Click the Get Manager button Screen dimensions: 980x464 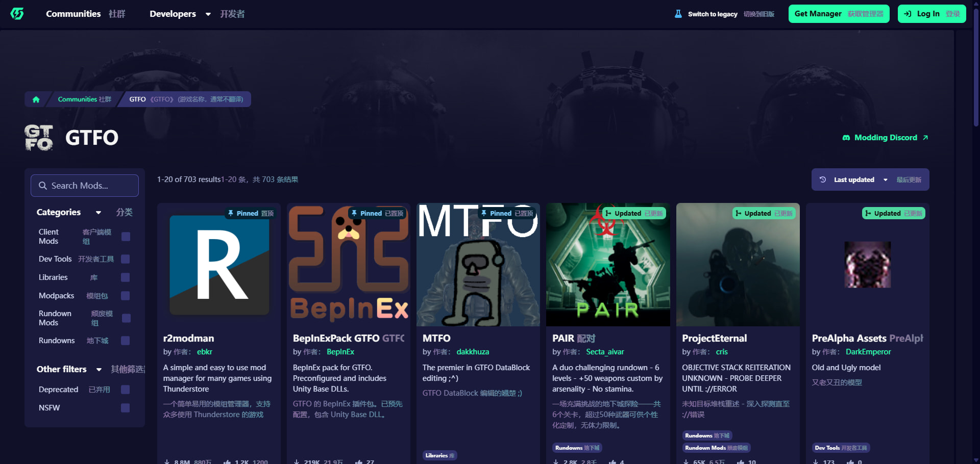(x=839, y=14)
